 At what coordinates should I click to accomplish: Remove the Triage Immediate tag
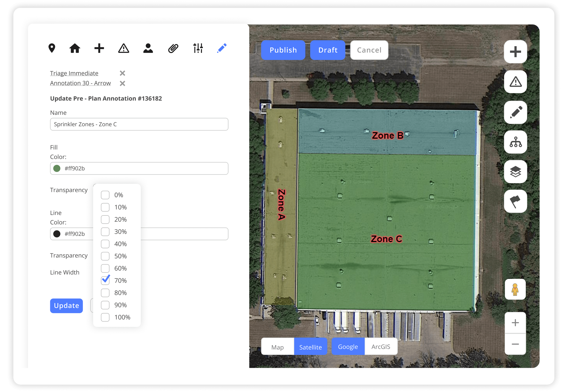[122, 73]
